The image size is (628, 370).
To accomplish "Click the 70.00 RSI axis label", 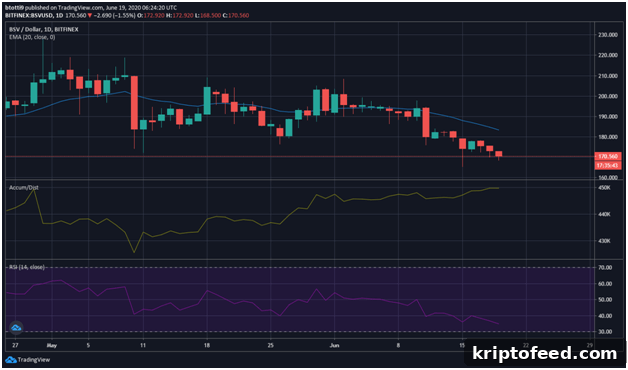I will coord(605,267).
